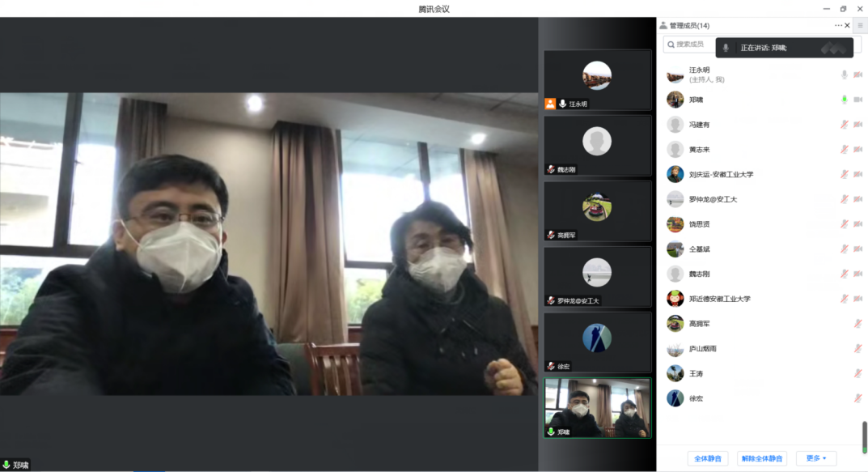Unmute 冯建有's muted microphone
The width and height of the screenshot is (868, 472).
coord(845,125)
